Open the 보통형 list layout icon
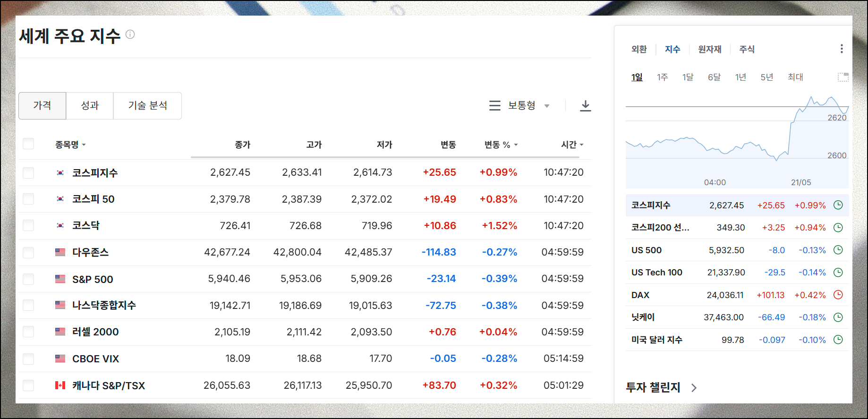 coord(494,105)
